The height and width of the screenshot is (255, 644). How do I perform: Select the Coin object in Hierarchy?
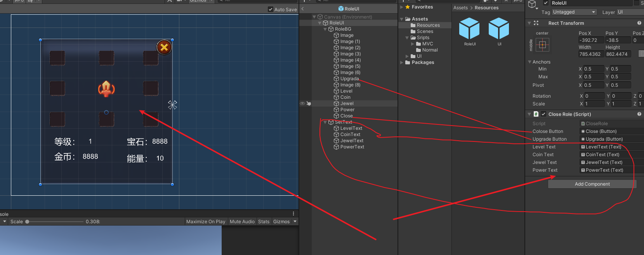(345, 97)
